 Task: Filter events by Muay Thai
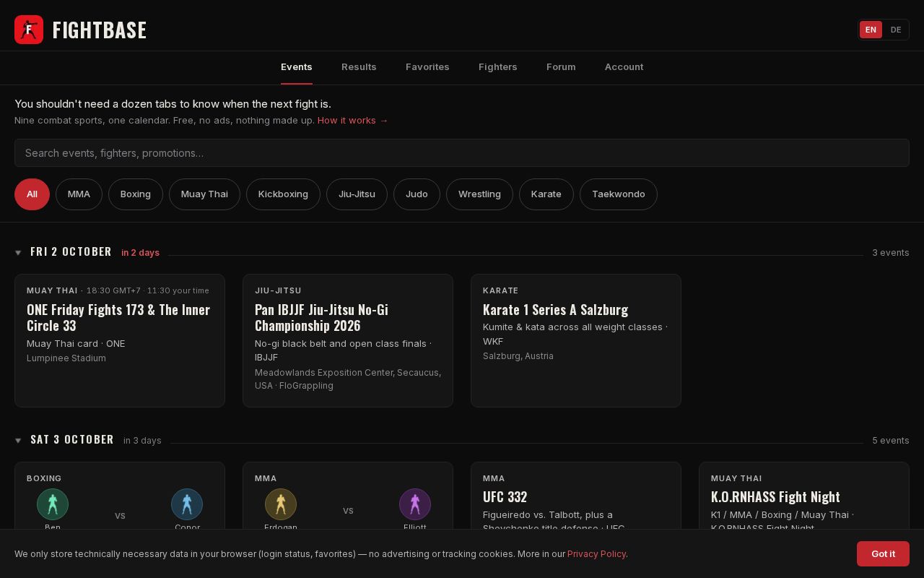204,194
